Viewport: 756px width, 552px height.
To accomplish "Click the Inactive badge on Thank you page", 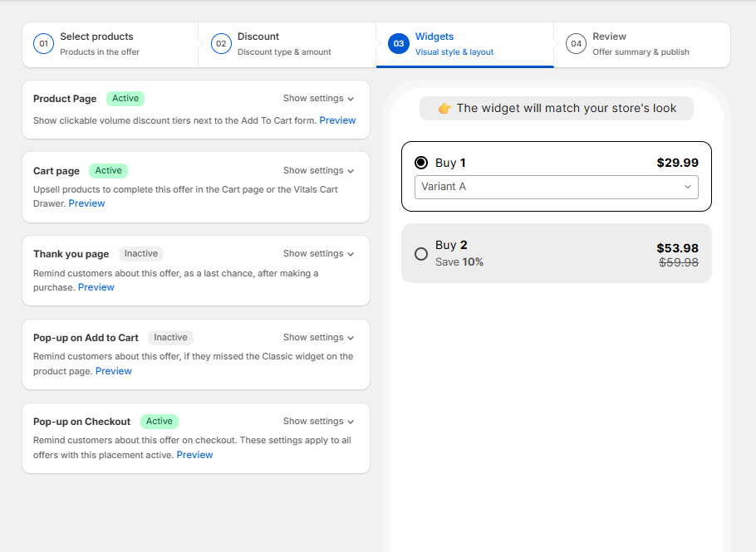I will [141, 253].
